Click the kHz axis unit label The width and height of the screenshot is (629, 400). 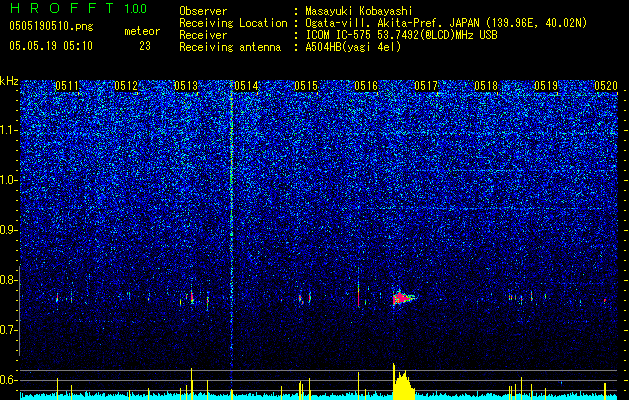9,81
